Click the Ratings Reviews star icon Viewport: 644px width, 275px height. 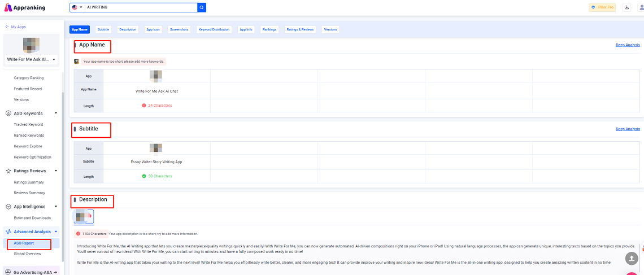click(8, 171)
